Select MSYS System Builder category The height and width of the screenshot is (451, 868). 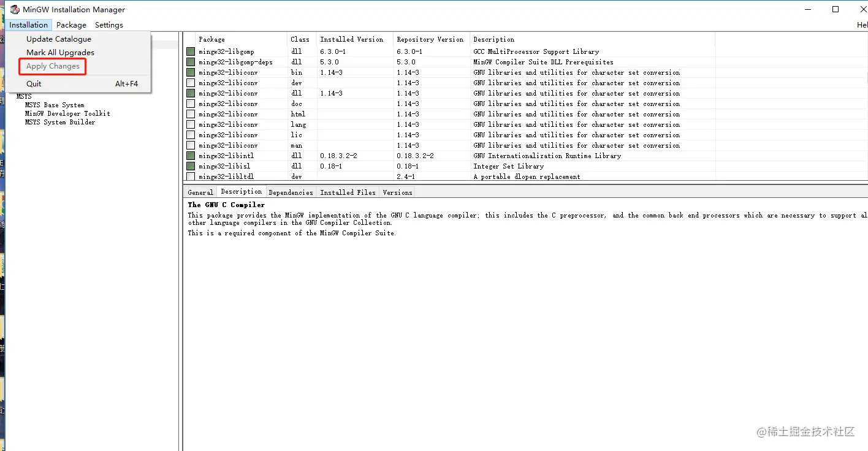[x=60, y=123]
